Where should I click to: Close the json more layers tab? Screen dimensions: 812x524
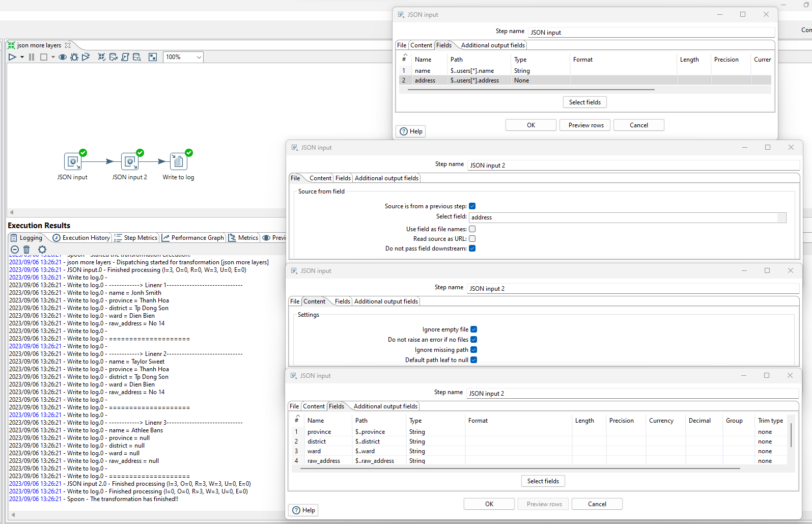(68, 45)
